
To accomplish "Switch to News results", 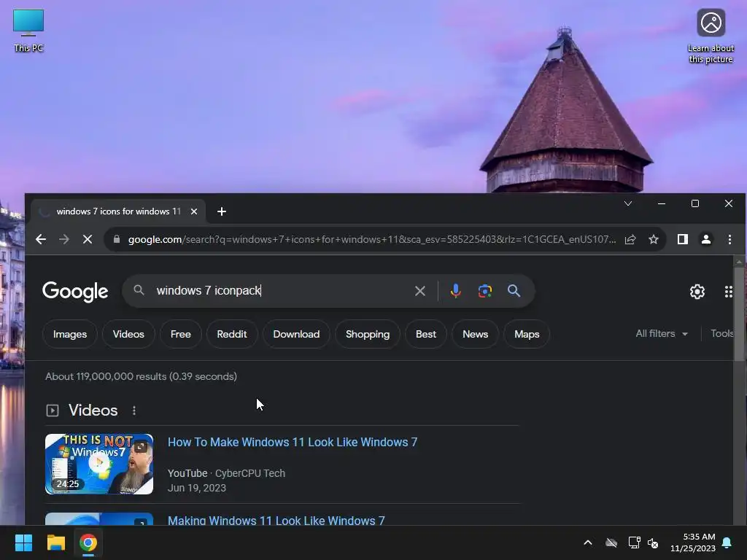I will click(476, 334).
